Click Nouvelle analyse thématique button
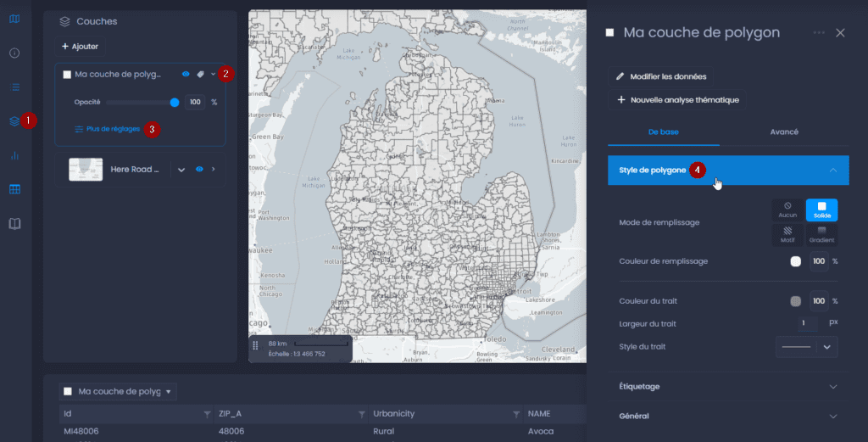Viewport: 868px width, 442px height. point(677,100)
